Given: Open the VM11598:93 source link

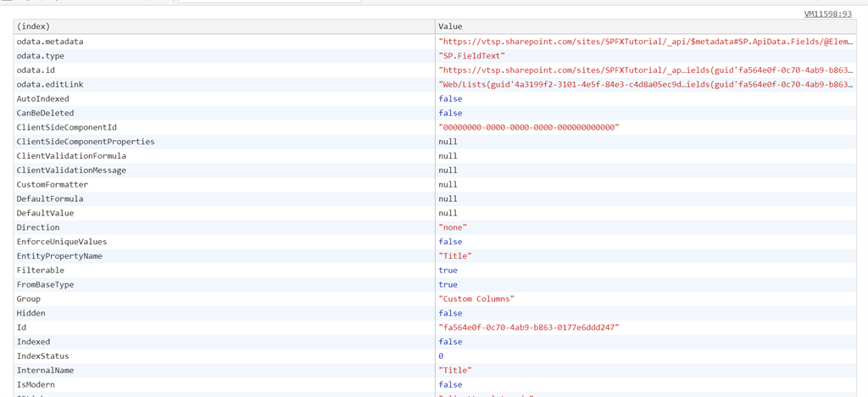Looking at the screenshot, I should [827, 14].
